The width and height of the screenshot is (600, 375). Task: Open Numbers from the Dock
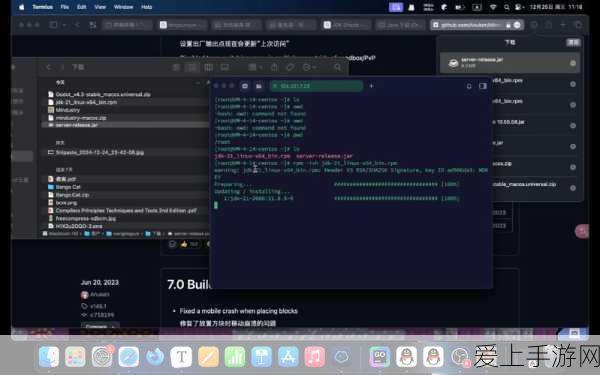point(235,357)
